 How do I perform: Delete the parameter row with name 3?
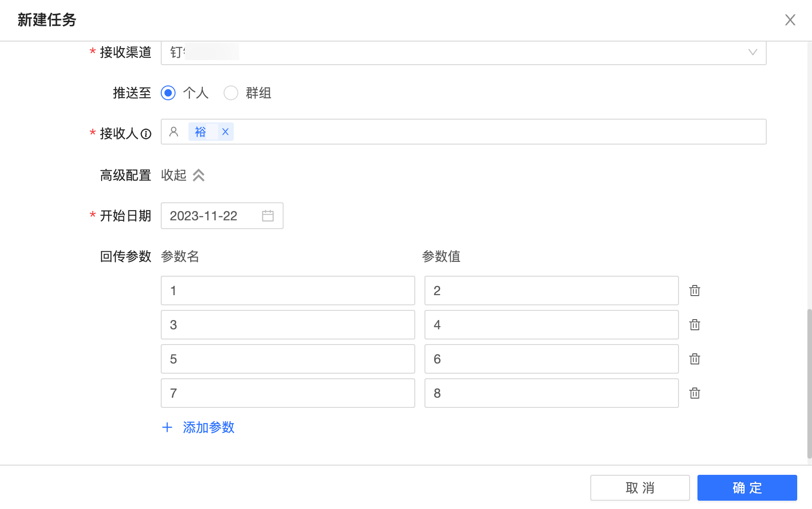(x=694, y=325)
